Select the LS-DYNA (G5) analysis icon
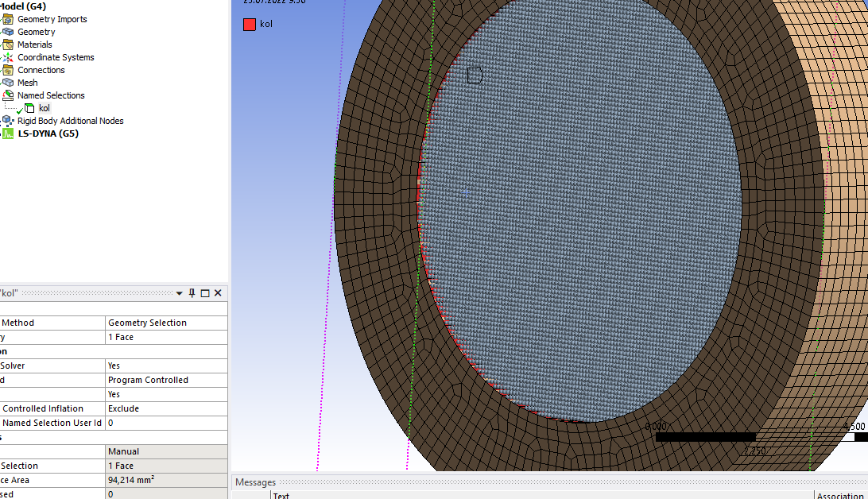868x499 pixels. (8, 133)
